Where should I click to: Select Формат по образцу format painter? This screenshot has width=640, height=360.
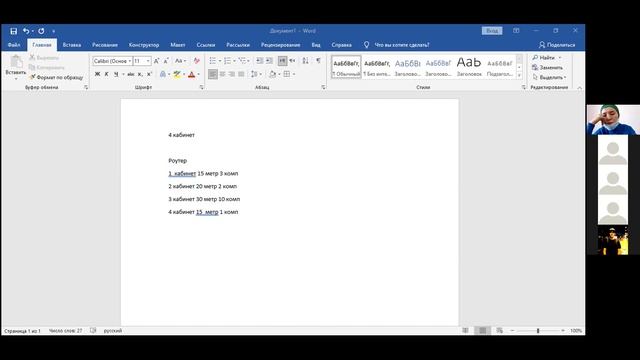56,77
